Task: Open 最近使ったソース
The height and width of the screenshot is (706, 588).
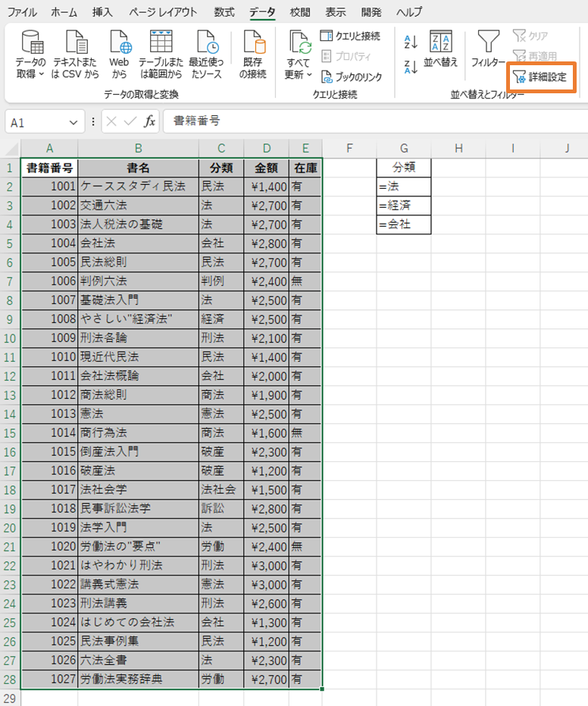Action: (x=206, y=55)
